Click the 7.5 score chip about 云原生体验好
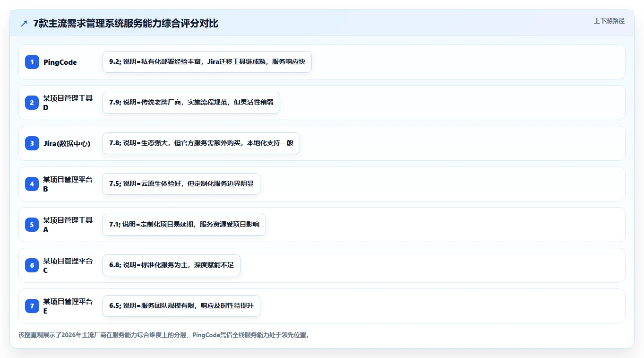 coord(181,184)
